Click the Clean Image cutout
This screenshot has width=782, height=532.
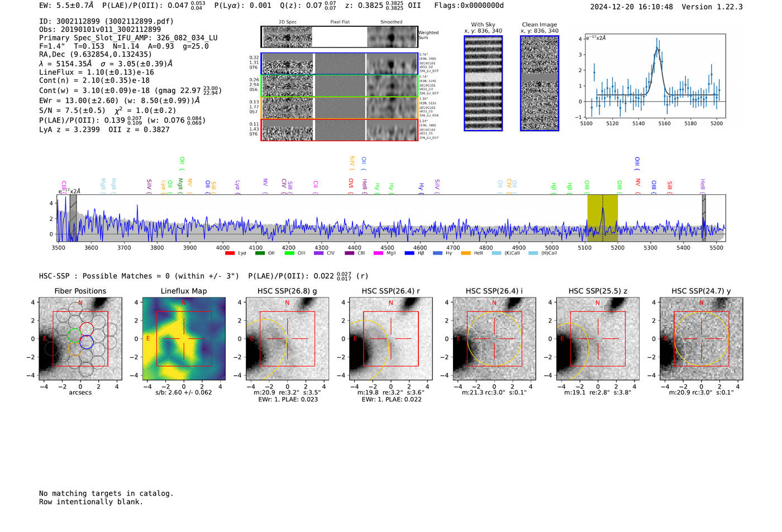[x=540, y=83]
